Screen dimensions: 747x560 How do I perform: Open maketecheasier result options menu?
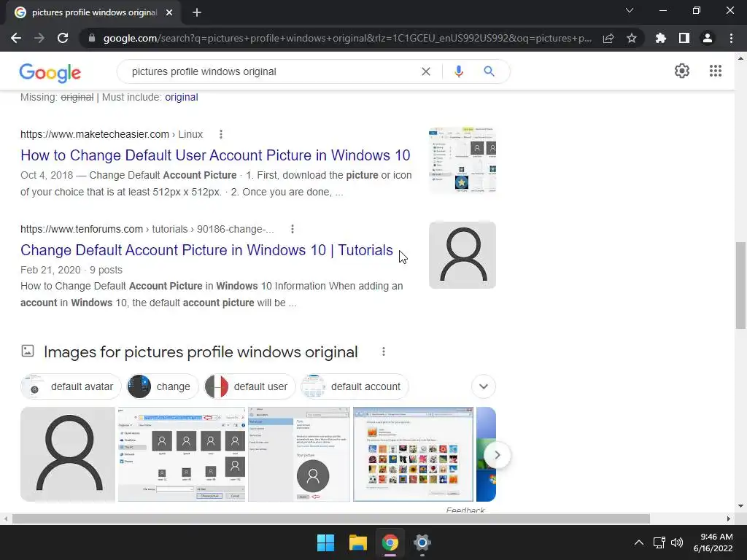220,134
